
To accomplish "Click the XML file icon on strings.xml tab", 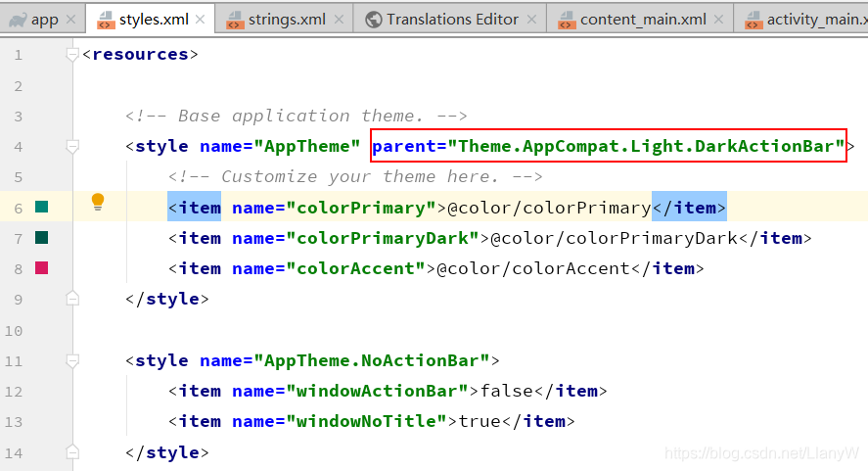I will pyautogui.click(x=235, y=20).
